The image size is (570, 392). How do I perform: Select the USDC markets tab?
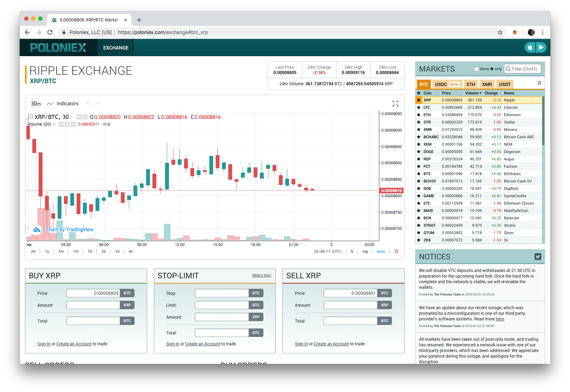[x=447, y=84]
